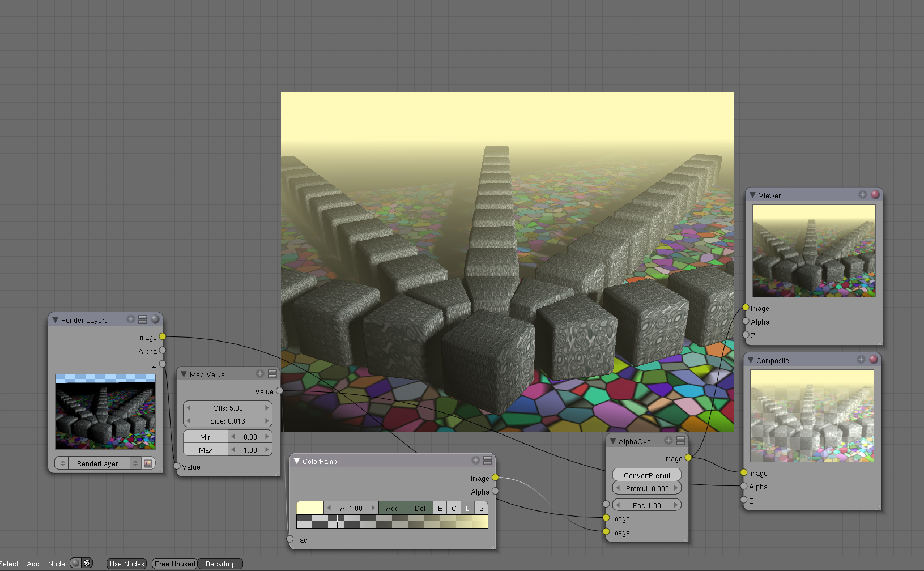Open the Node menu
This screenshot has width=924, height=571.
[57, 564]
